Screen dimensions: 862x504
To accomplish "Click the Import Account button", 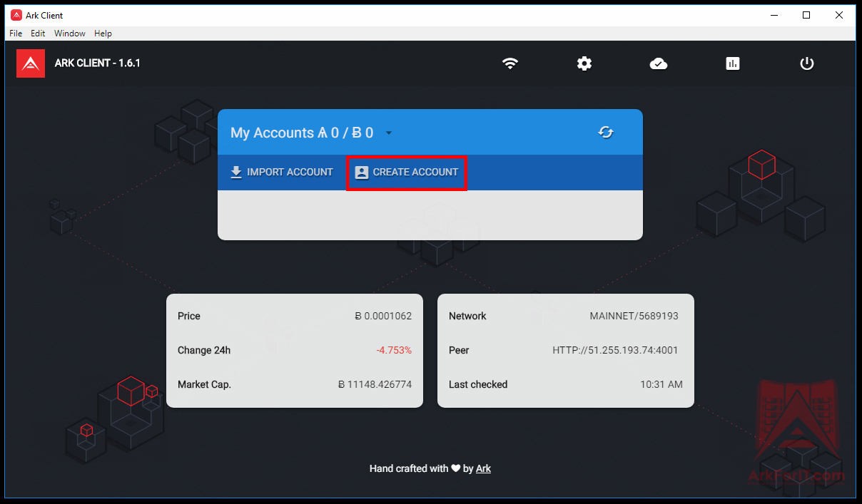I will click(282, 172).
